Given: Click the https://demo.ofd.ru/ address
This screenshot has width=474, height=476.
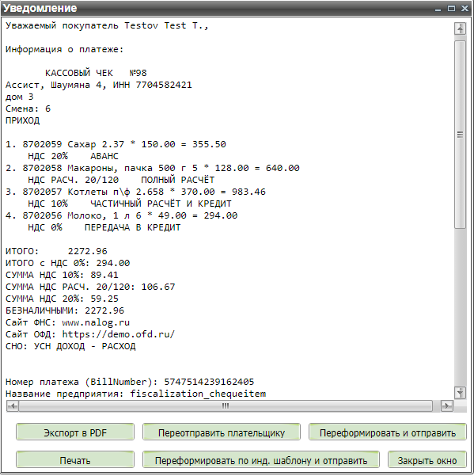Looking at the screenshot, I should pyautogui.click(x=119, y=334).
